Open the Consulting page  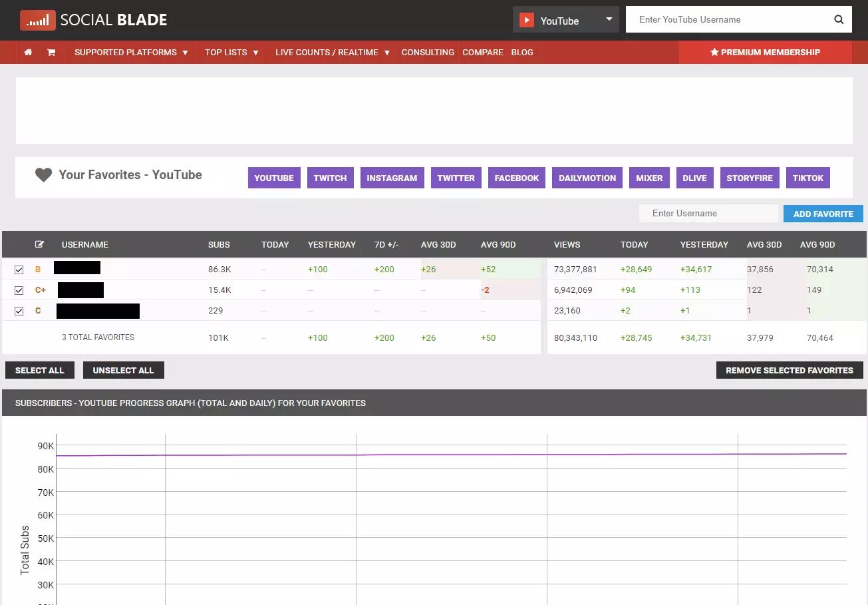coord(428,53)
